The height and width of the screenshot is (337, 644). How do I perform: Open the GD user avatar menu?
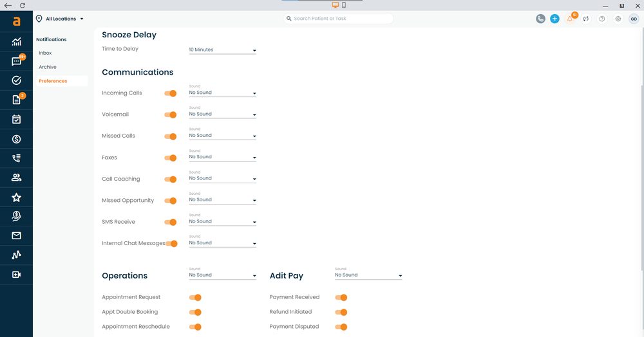click(x=634, y=19)
